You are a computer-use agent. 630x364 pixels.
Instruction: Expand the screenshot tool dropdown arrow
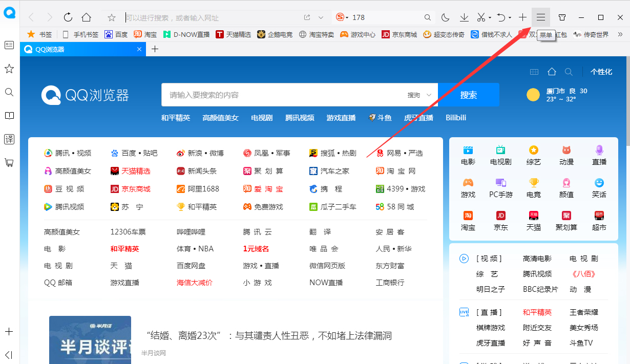[490, 17]
